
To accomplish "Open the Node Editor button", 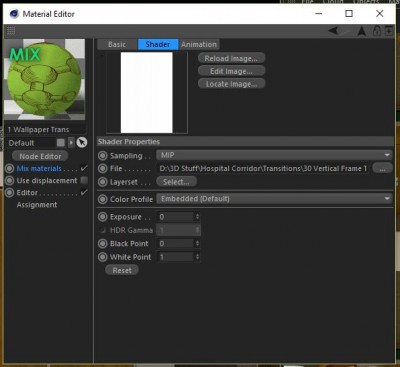I will click(40, 156).
